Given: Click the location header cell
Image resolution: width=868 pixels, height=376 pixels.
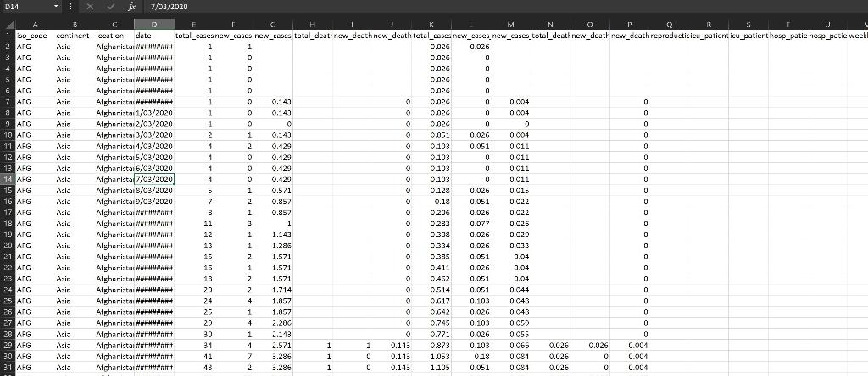Looking at the screenshot, I should tap(114, 36).
